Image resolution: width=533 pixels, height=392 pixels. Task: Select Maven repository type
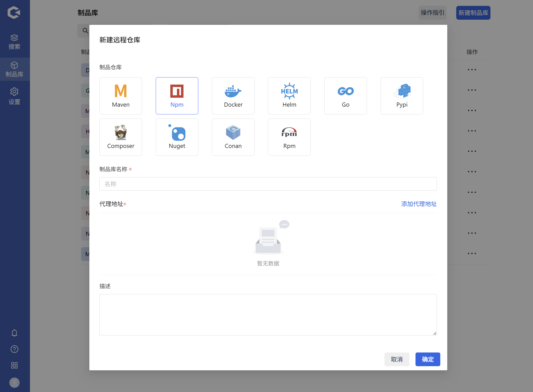121,96
